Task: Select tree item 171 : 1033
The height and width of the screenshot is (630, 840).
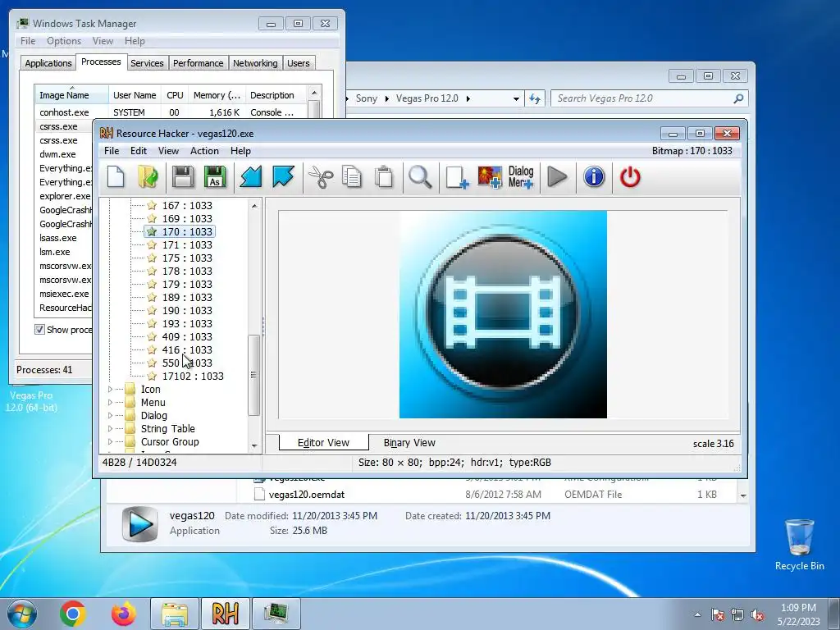Action: 187,244
